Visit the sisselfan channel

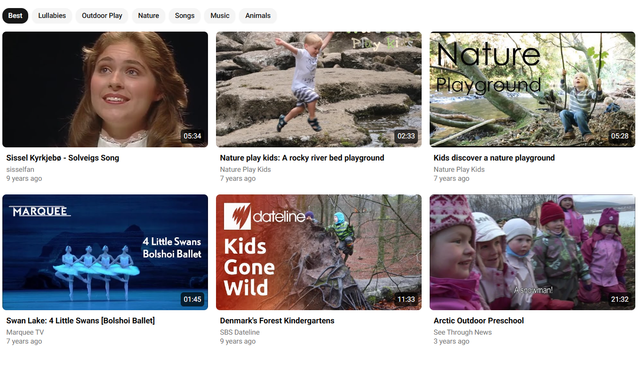click(x=20, y=169)
